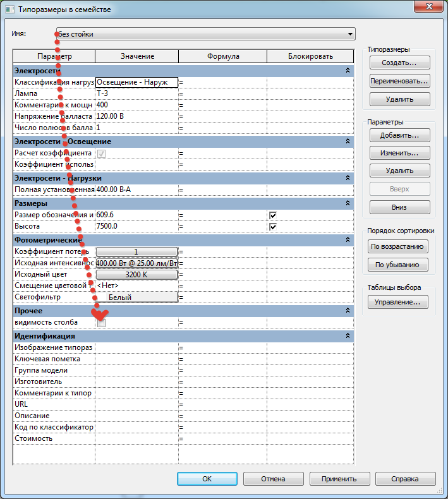Collapse the Электросети group
This screenshot has width=448, height=499.
348,71
